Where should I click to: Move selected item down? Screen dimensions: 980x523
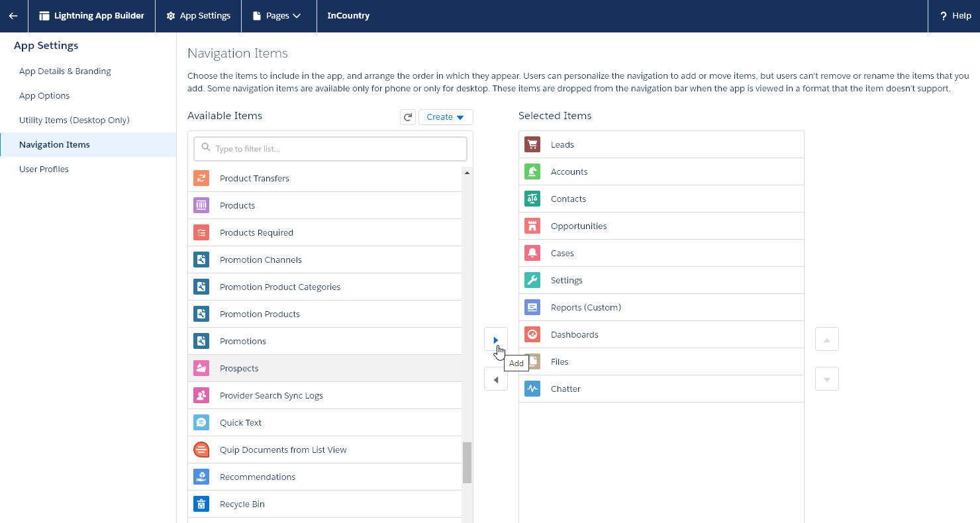tap(827, 379)
